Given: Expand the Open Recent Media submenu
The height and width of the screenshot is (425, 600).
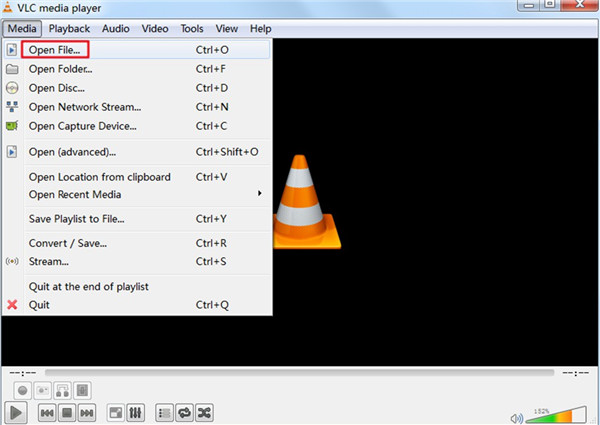Looking at the screenshot, I should click(137, 195).
